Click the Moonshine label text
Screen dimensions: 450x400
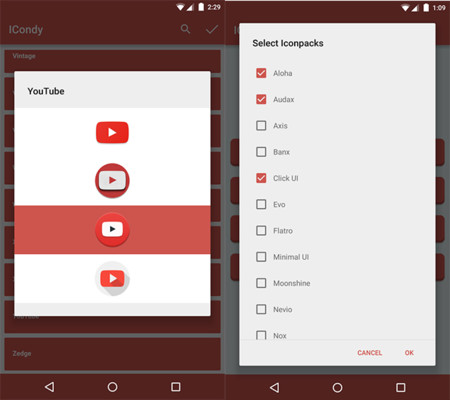pyautogui.click(x=292, y=283)
